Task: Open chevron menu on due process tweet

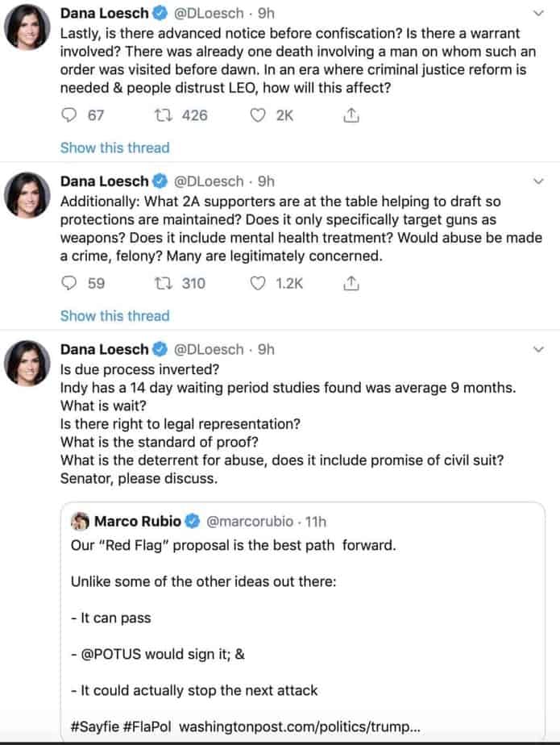Action: point(538,349)
